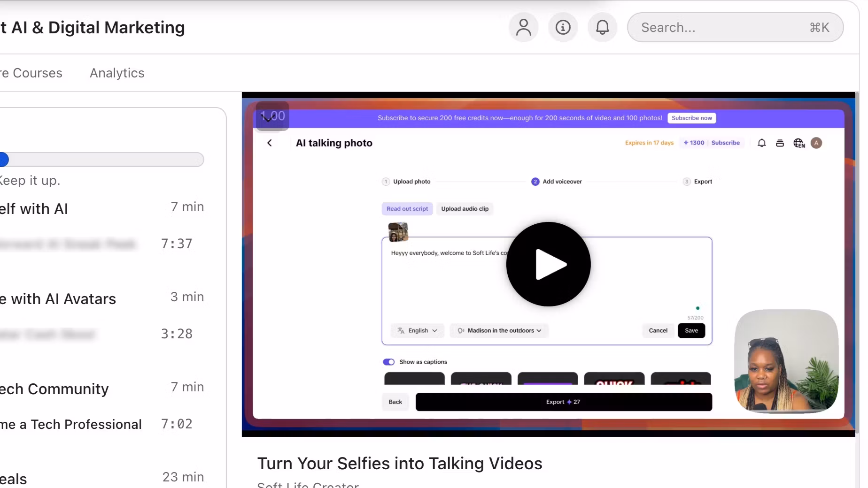868x488 pixels.
Task: Expand the Madison in the outdoors voice dropdown
Action: tap(499, 331)
